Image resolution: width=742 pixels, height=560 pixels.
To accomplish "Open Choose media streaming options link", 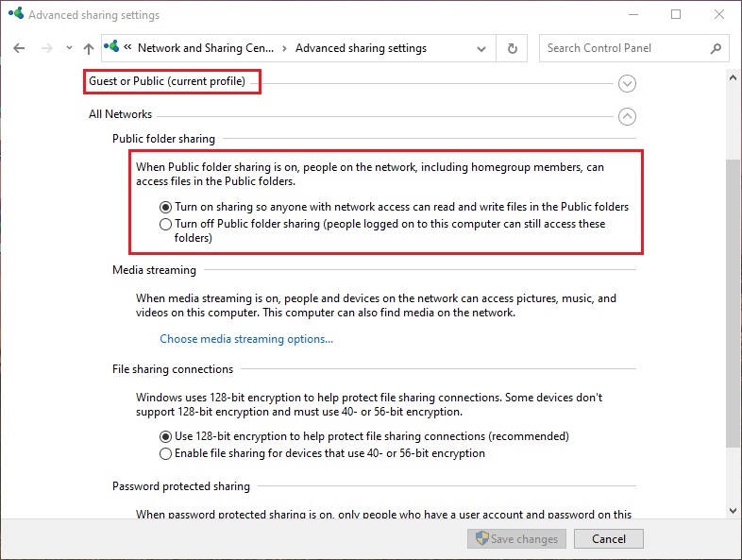I will coord(246,339).
